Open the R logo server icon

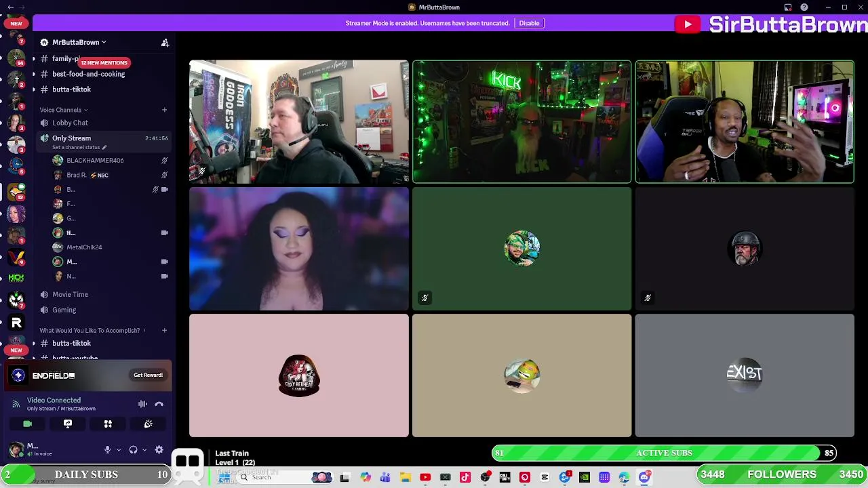(16, 323)
